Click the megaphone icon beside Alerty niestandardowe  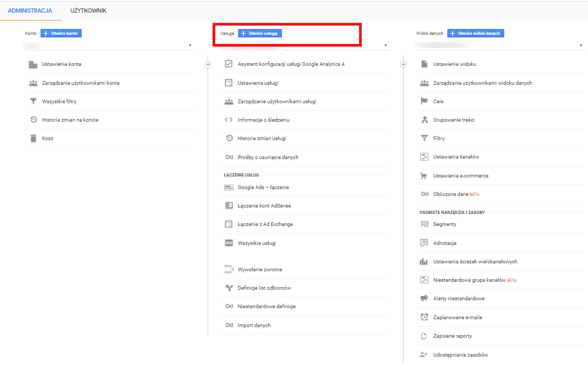(x=424, y=299)
